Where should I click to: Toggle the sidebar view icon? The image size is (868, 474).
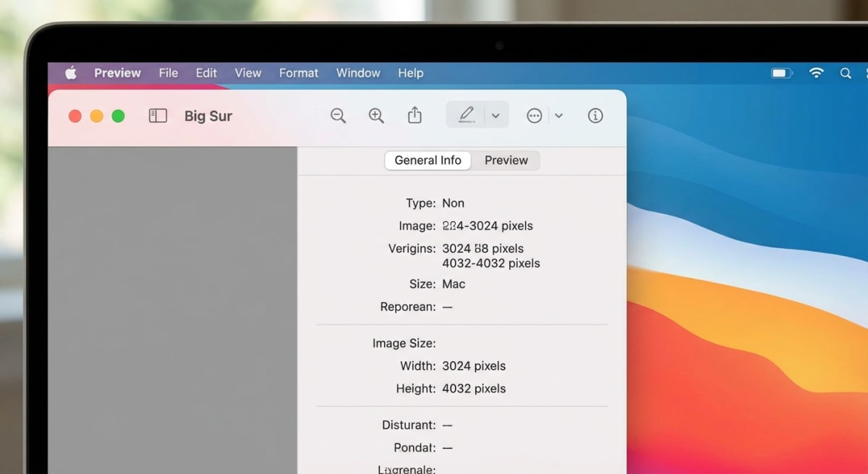click(158, 115)
